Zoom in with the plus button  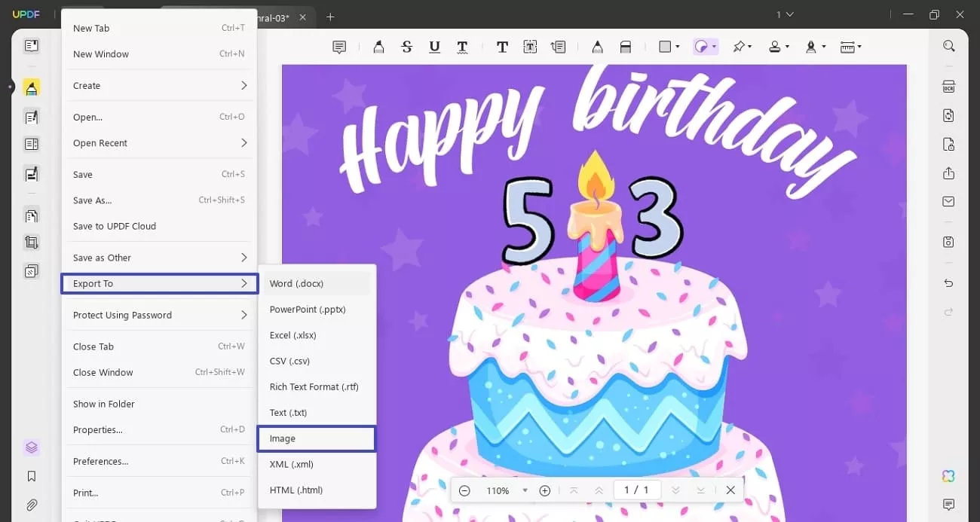point(545,490)
